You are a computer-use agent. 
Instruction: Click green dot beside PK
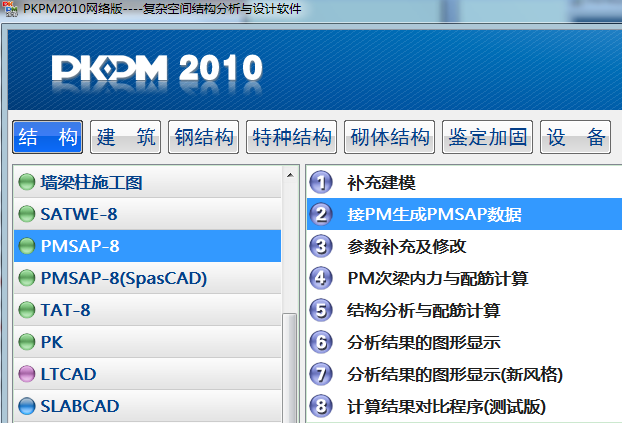pyautogui.click(x=27, y=342)
